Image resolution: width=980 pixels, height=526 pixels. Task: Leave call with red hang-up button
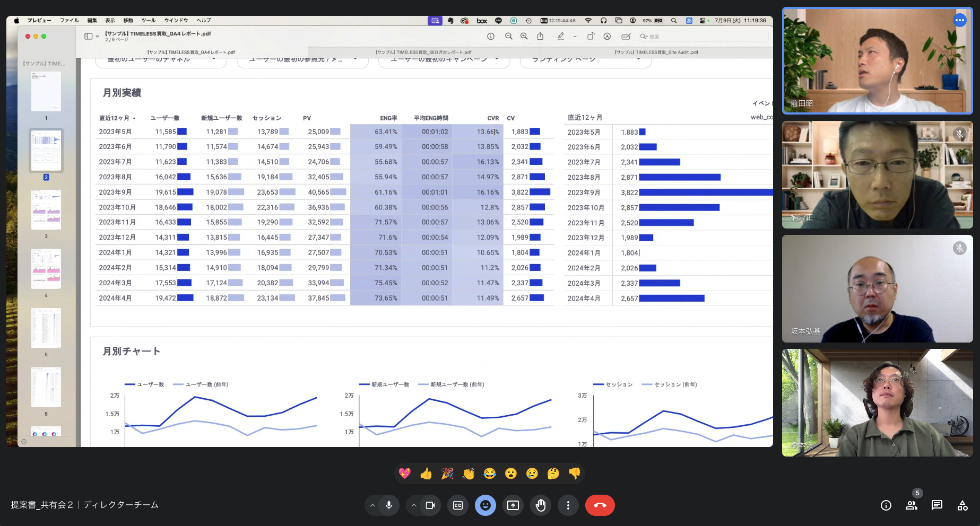point(600,505)
